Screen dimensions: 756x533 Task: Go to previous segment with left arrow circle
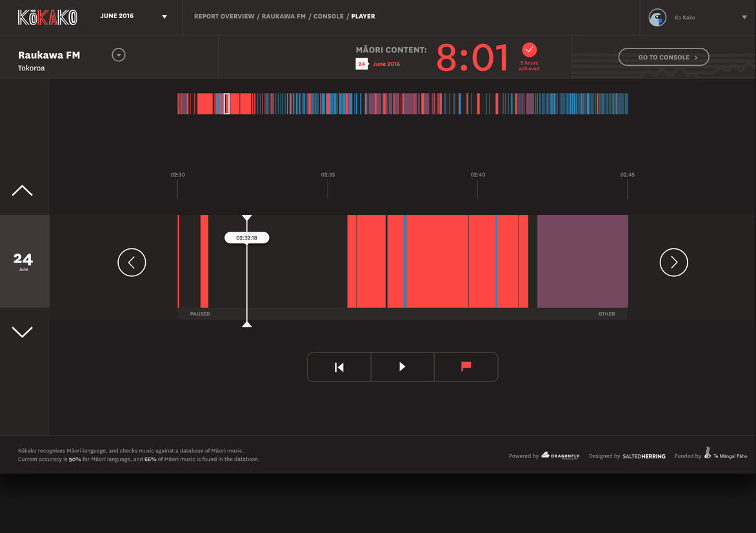pos(132,262)
